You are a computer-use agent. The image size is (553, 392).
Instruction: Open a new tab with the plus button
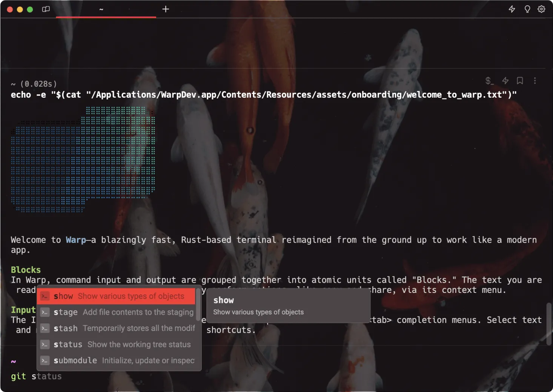pyautogui.click(x=165, y=9)
